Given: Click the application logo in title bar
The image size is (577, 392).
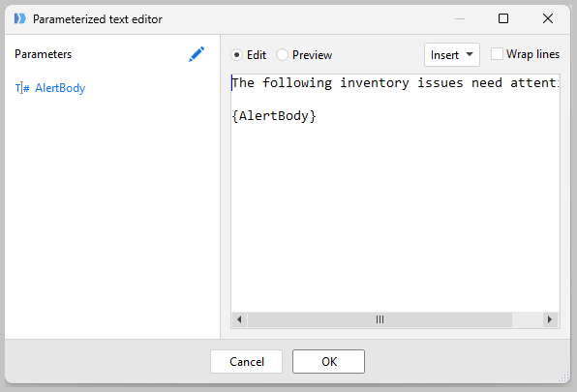Looking at the screenshot, I should [x=20, y=18].
